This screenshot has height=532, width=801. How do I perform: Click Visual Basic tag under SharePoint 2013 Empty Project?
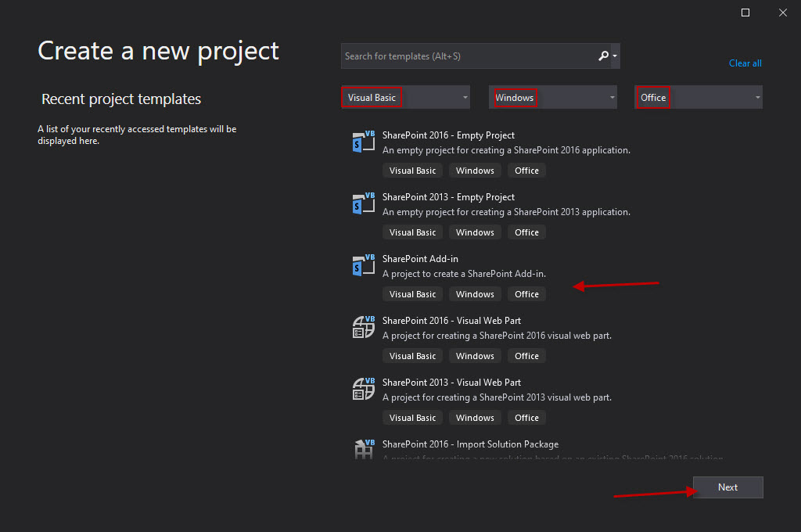tap(412, 232)
